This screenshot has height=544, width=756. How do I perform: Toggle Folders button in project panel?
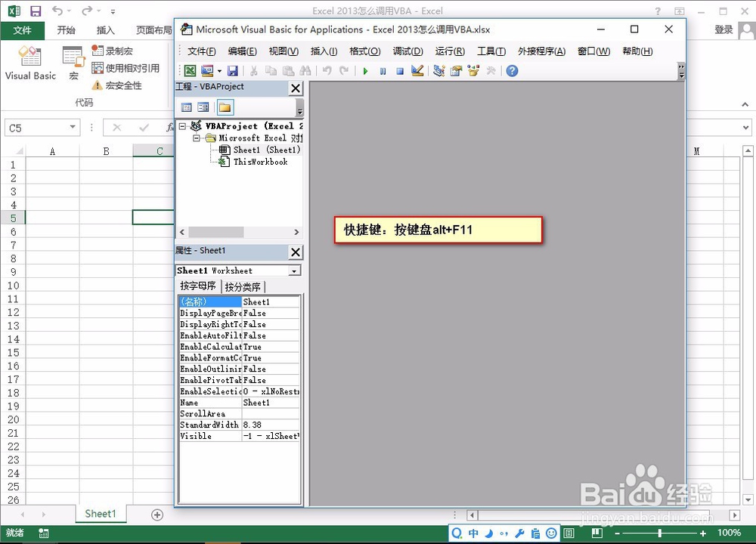point(225,107)
